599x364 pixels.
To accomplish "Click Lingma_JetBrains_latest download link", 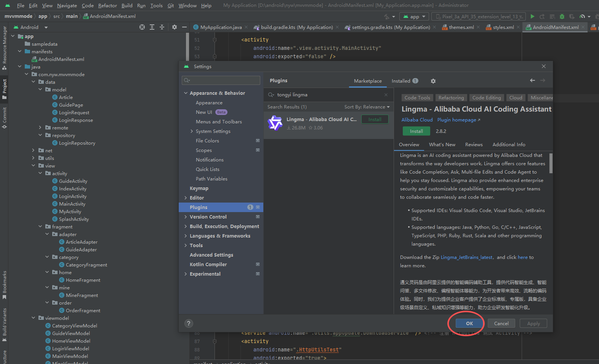I will tap(467, 257).
